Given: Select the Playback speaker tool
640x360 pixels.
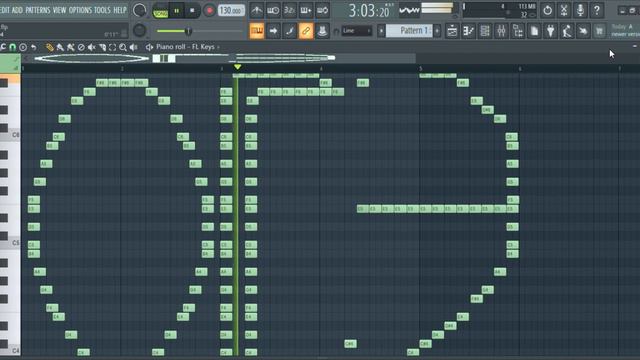Looking at the screenshot, I should click(x=133, y=47).
